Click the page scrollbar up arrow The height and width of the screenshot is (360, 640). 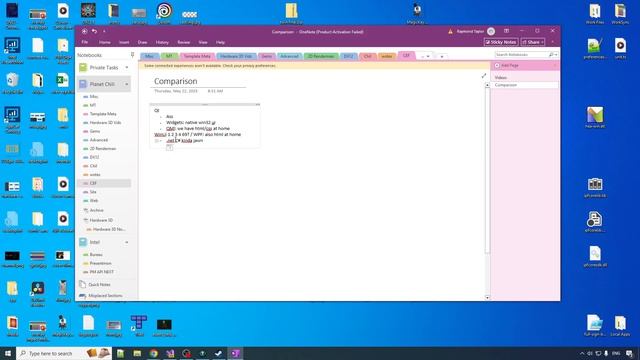pyautogui.click(x=487, y=85)
